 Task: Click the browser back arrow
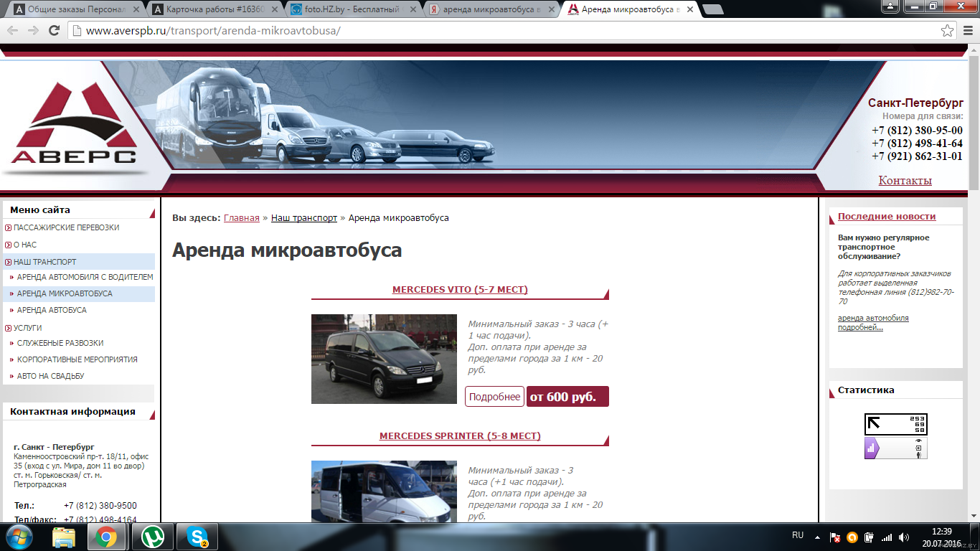tap(12, 31)
